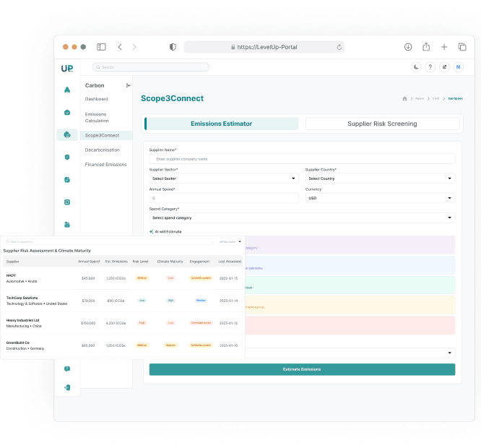This screenshot has height=448, width=481.
Task: Select the Emissions Estimator tab
Action: (x=221, y=124)
